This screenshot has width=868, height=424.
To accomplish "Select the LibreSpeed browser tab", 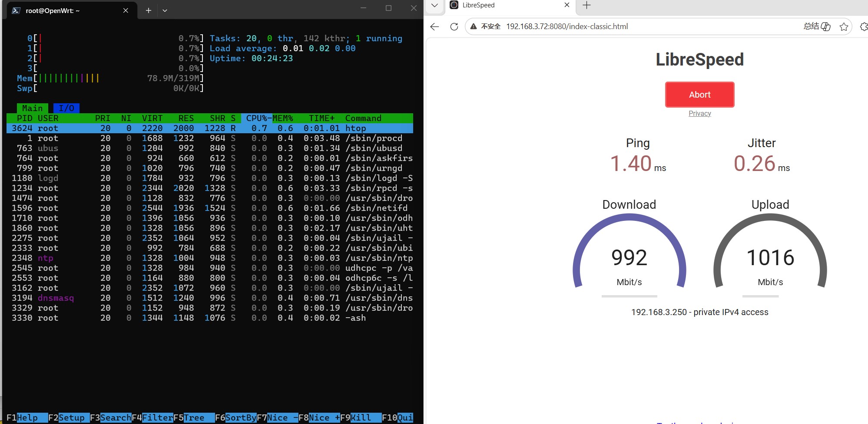I will pos(510,5).
